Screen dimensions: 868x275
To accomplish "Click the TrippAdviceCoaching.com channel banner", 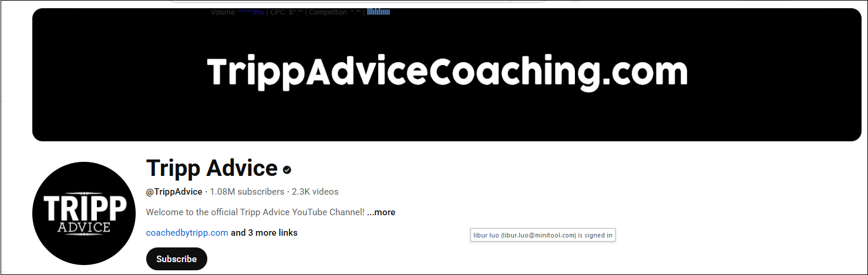I will tap(446, 74).
